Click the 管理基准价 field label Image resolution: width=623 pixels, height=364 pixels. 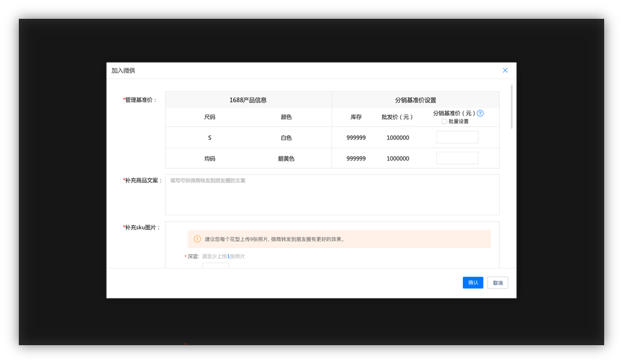(x=140, y=100)
